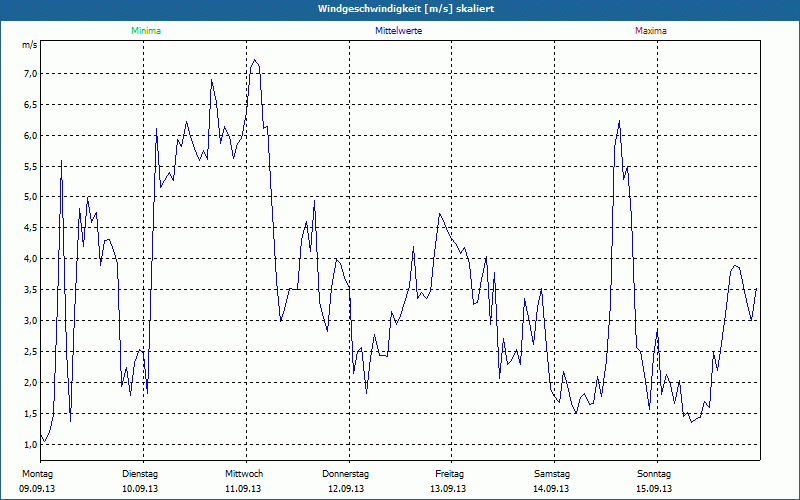The image size is (800, 500).
Task: Click the Montag day label
Action: 37,474
